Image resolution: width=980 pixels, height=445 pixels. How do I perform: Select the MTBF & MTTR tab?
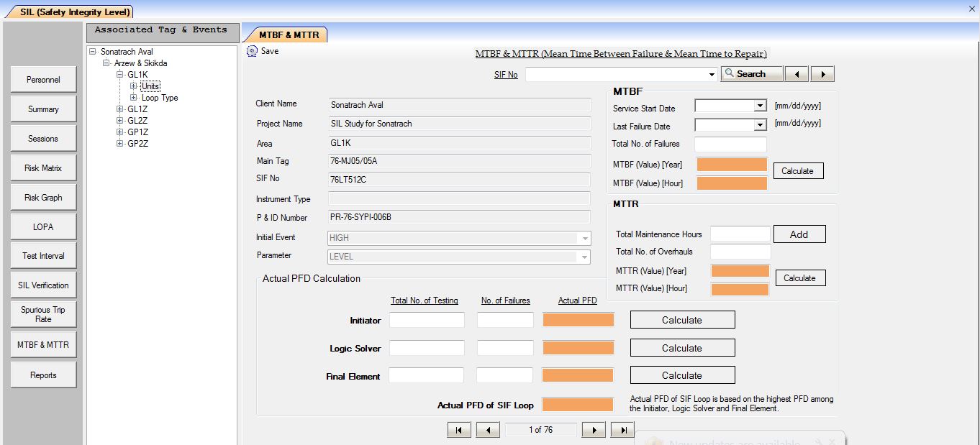point(289,35)
